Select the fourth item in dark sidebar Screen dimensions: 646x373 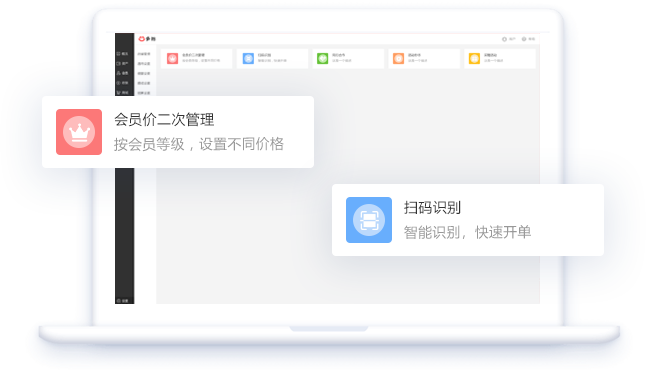[122, 83]
